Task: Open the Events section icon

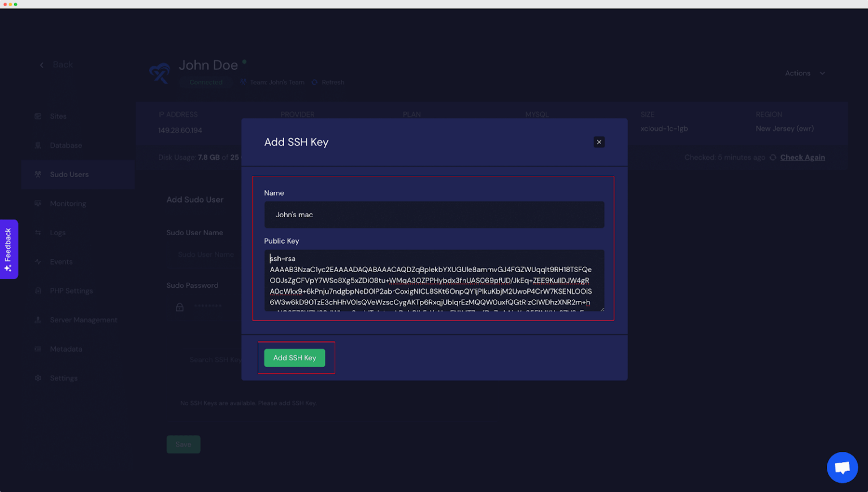Action: pyautogui.click(x=37, y=261)
